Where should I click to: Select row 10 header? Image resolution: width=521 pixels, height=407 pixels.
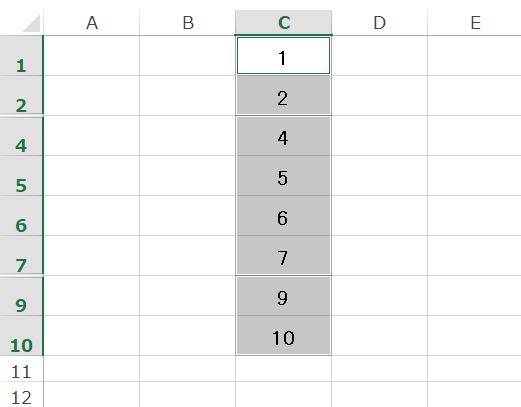coord(21,336)
